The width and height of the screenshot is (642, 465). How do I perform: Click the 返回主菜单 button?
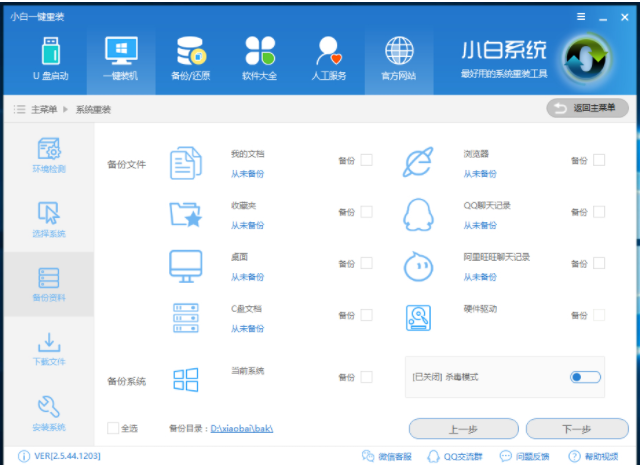click(587, 108)
